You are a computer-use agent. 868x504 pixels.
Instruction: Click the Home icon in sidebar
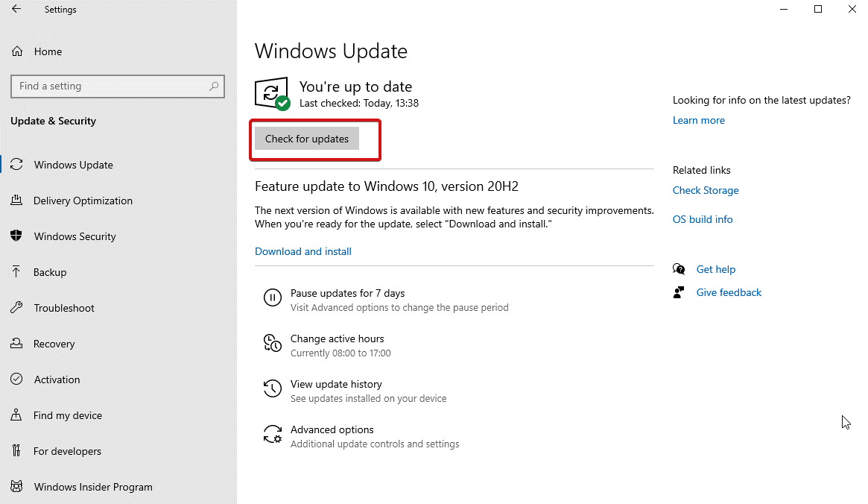[17, 51]
